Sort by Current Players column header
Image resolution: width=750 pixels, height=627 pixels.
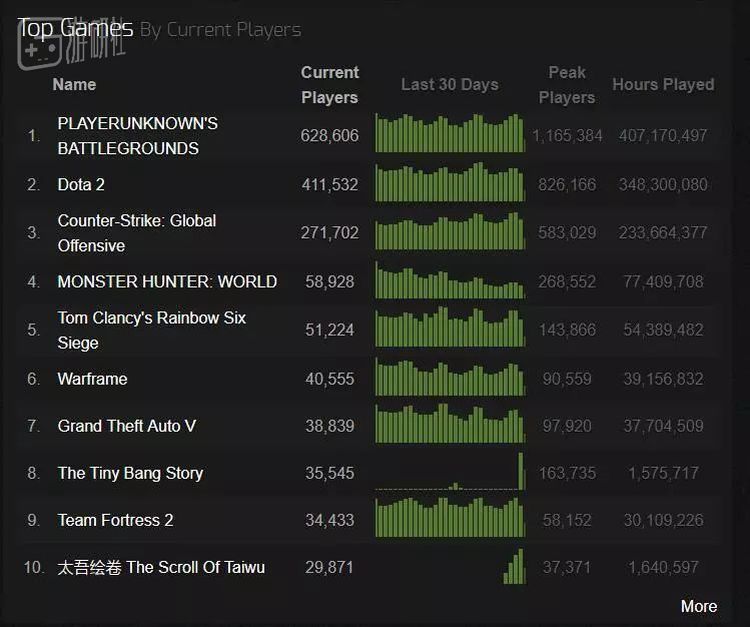coord(329,85)
